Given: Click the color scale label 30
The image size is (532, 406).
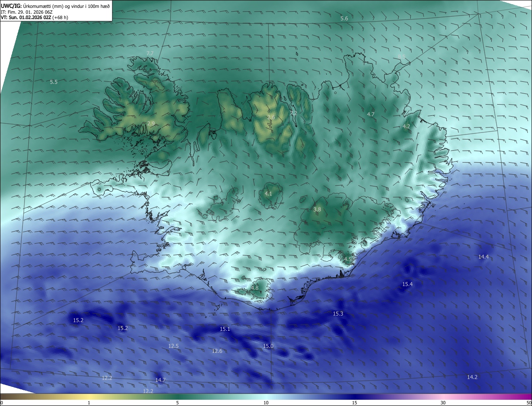Looking at the screenshot, I should [x=443, y=403].
